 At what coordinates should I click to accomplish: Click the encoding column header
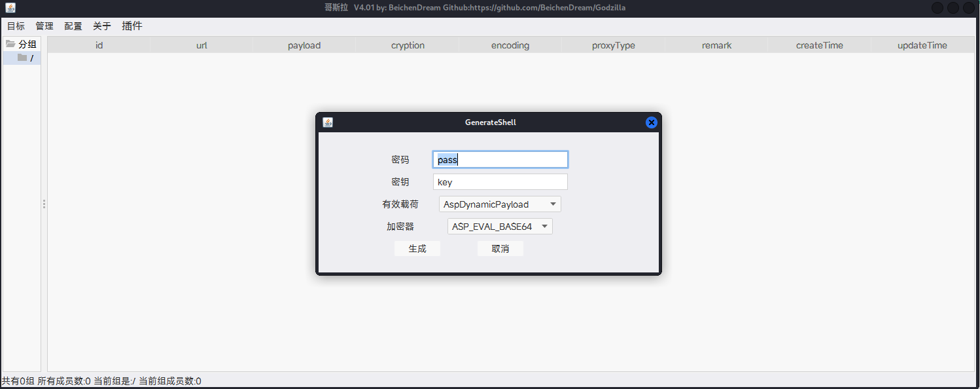[510, 45]
